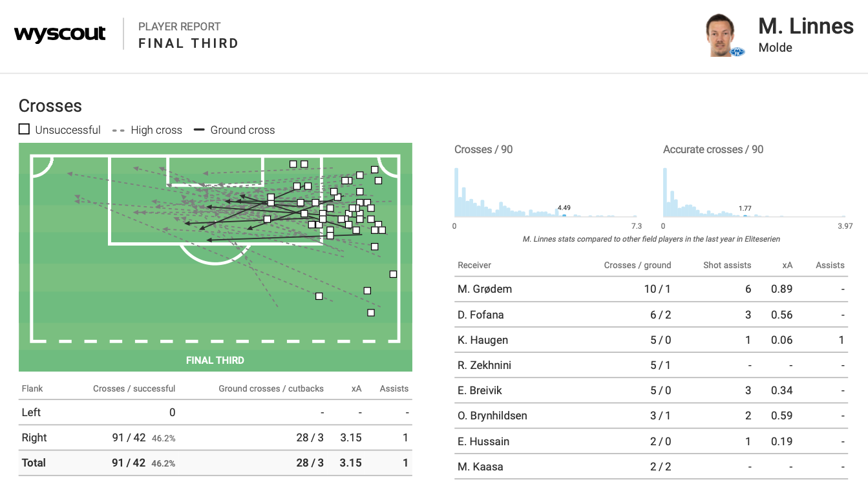The image size is (868, 495).
Task: Click the Total row label
Action: (34, 463)
